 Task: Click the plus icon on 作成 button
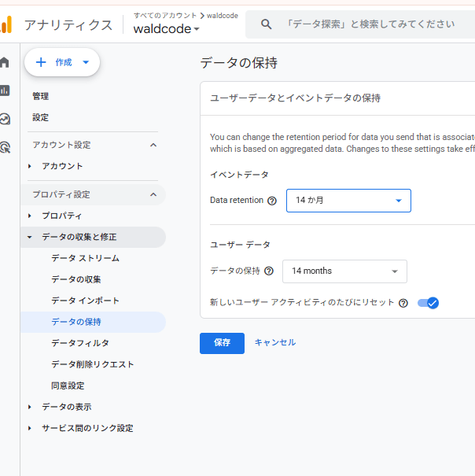click(x=41, y=62)
